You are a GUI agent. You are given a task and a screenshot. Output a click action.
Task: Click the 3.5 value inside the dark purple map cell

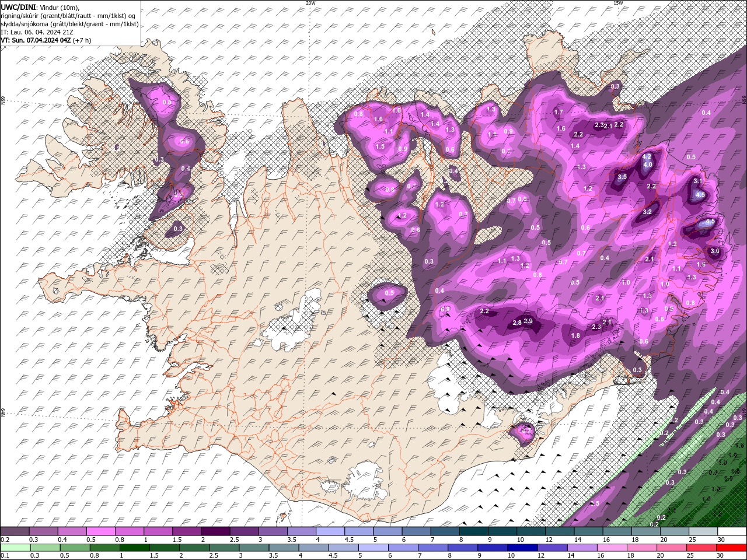622,177
